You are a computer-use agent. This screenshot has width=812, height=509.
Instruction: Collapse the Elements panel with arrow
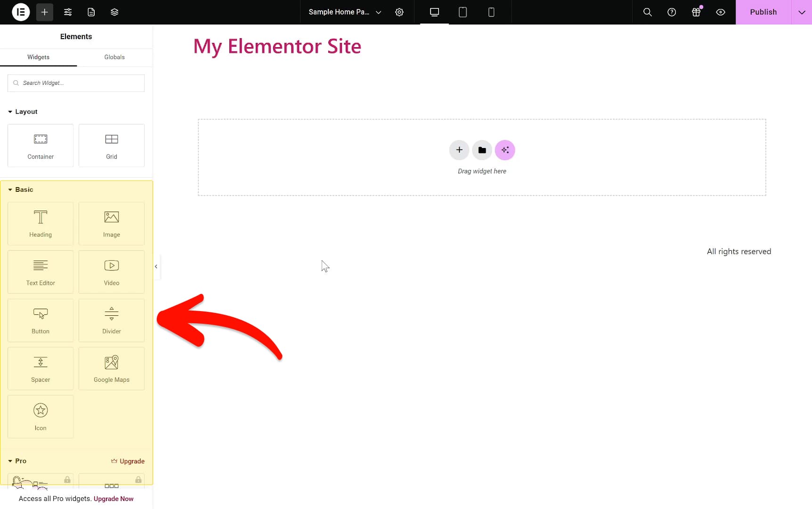pos(156,267)
